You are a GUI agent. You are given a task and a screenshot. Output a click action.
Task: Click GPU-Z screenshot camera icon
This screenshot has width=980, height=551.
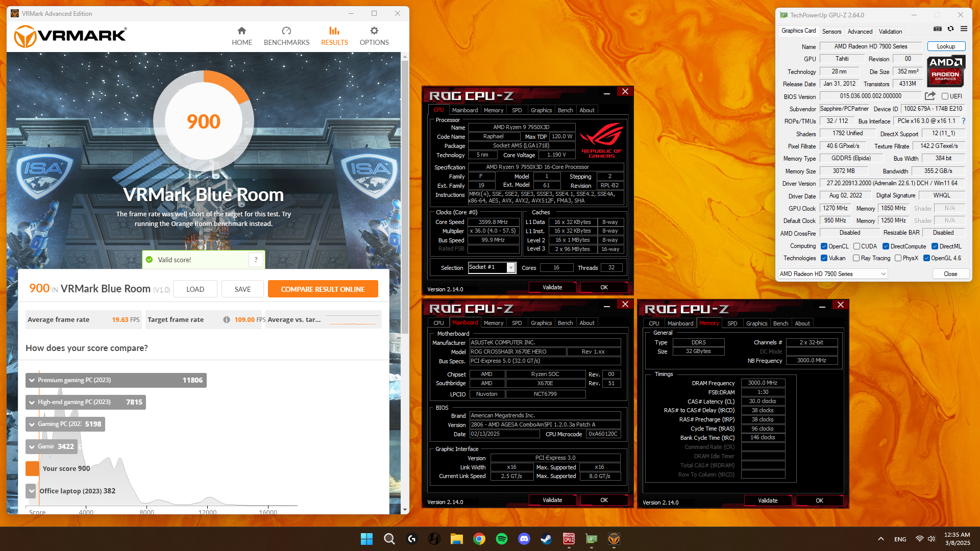coord(938,29)
